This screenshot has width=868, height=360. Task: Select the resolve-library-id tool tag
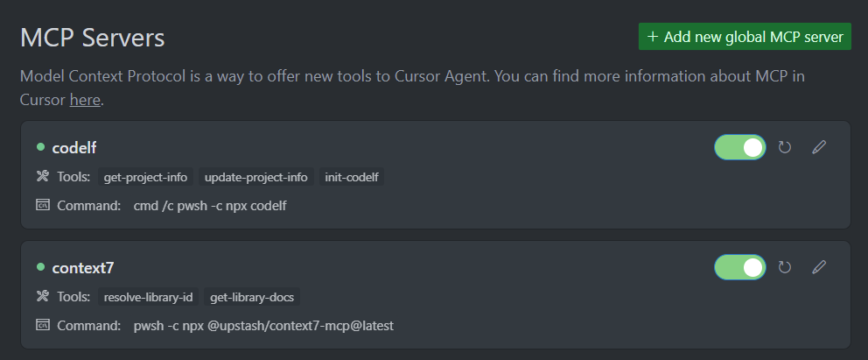coord(149,298)
